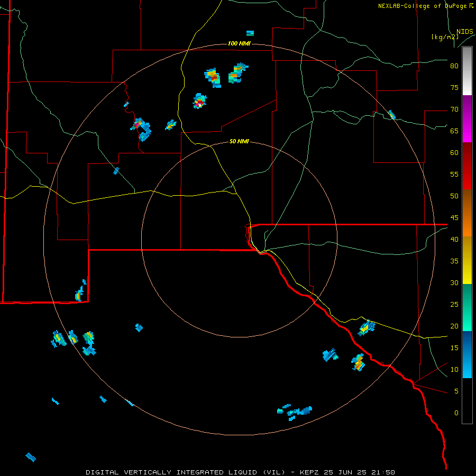The image size is (476, 476).
Task: Click the NIDS label near the color scale
Action: (x=465, y=32)
